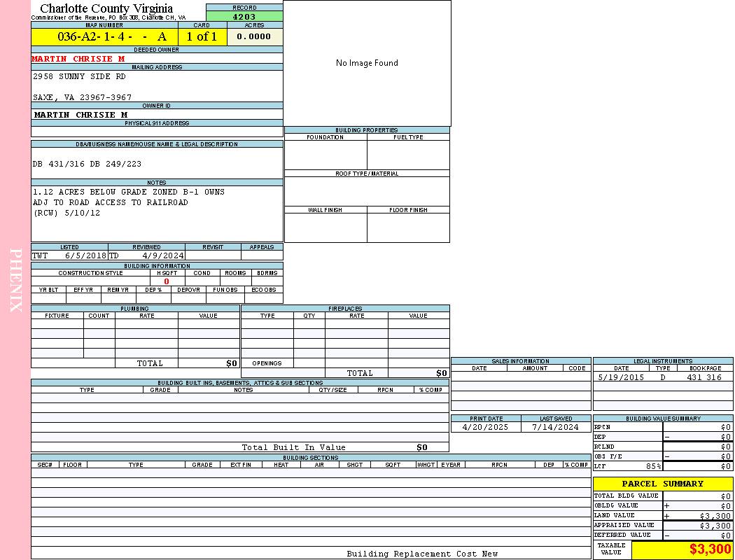Select the legal description DB 431/316 DB 249/223
Viewport: 735px width, 560px height.
point(87,164)
